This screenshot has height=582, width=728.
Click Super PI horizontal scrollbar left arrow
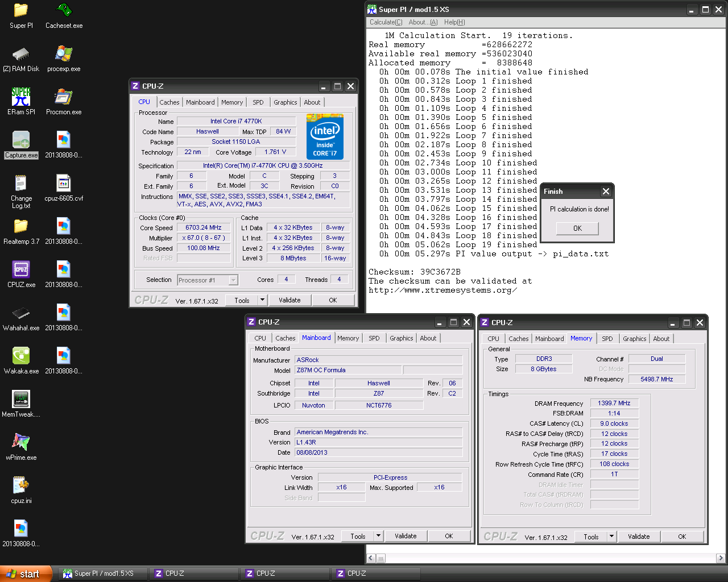click(371, 558)
